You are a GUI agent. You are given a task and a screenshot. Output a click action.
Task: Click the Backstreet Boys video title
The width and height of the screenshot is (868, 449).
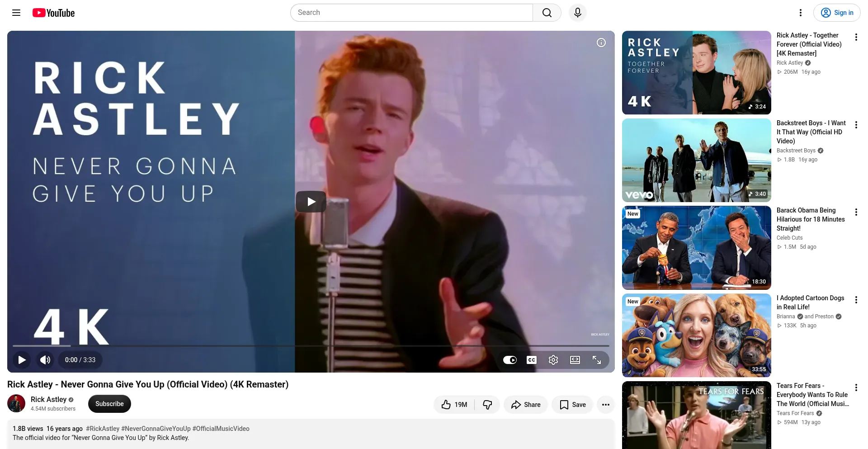coord(811,132)
